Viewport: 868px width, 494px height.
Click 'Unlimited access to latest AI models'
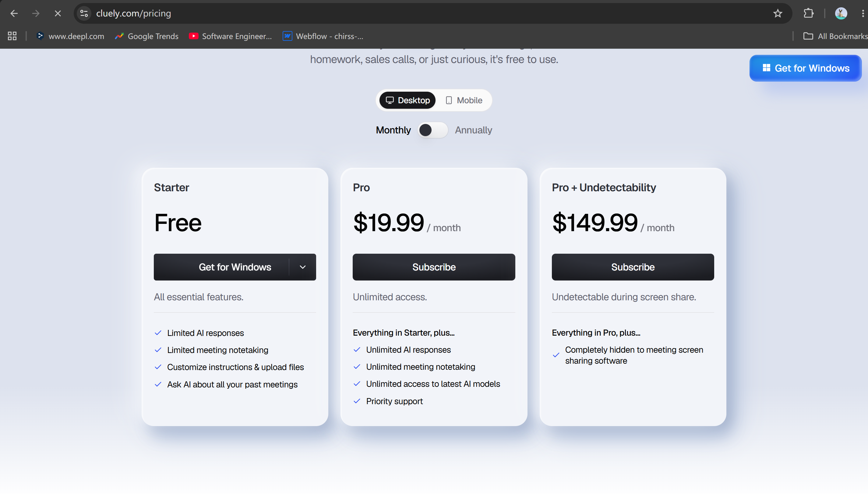(x=427, y=384)
